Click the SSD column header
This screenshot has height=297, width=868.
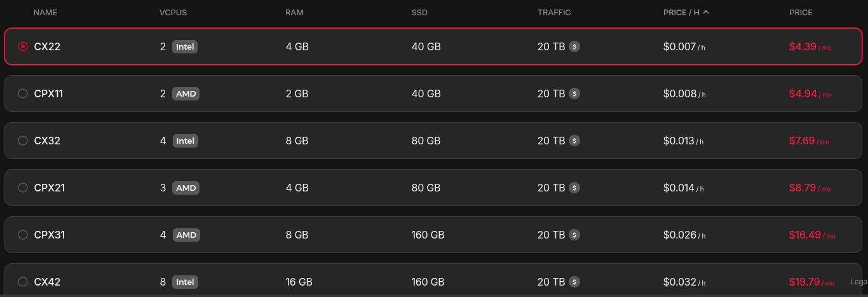click(x=419, y=13)
